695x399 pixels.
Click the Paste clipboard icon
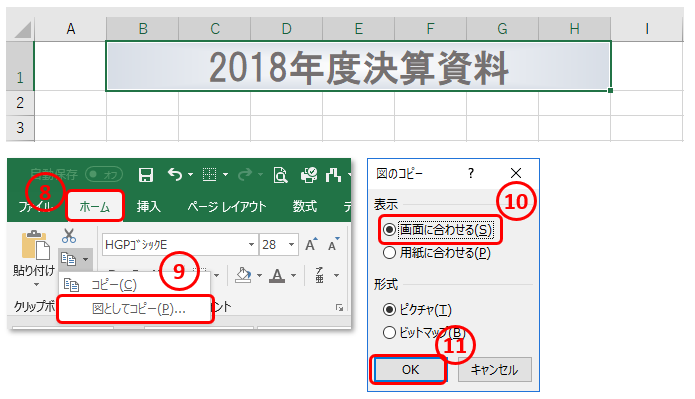click(35, 244)
